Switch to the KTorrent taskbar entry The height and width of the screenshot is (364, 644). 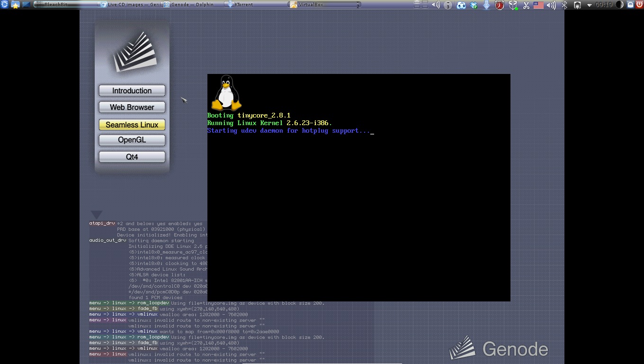[256, 5]
